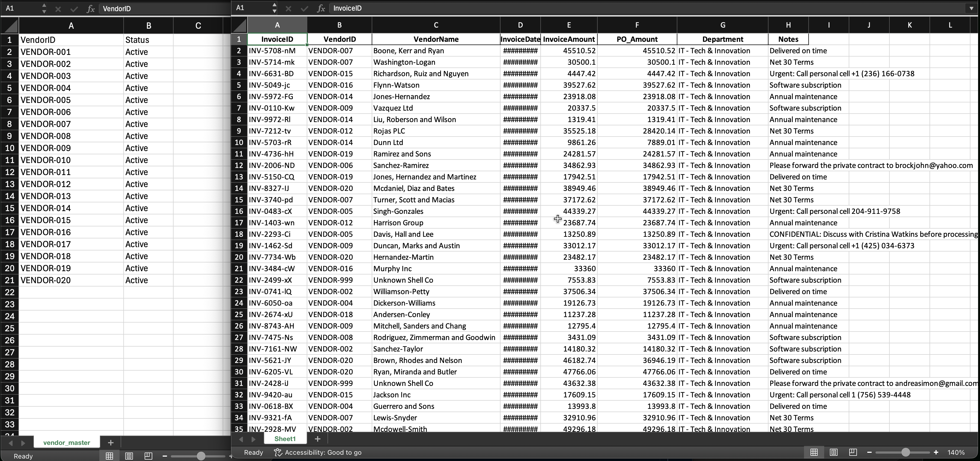Image resolution: width=980 pixels, height=461 pixels.
Task: Switch to Page Layout view in right window
Action: (833, 452)
